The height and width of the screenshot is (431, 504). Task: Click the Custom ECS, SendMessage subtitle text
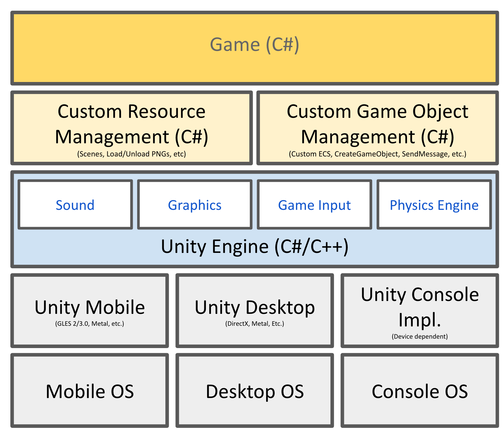378,154
